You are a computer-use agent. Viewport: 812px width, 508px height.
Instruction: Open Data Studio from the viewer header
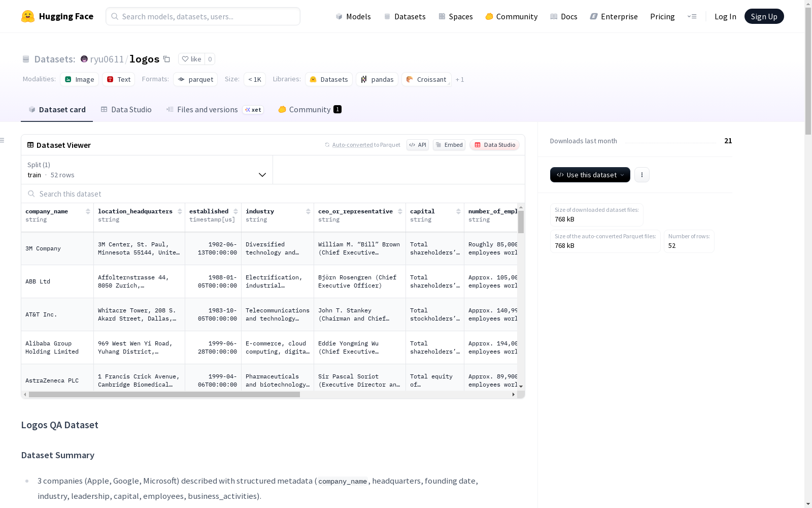(494, 145)
